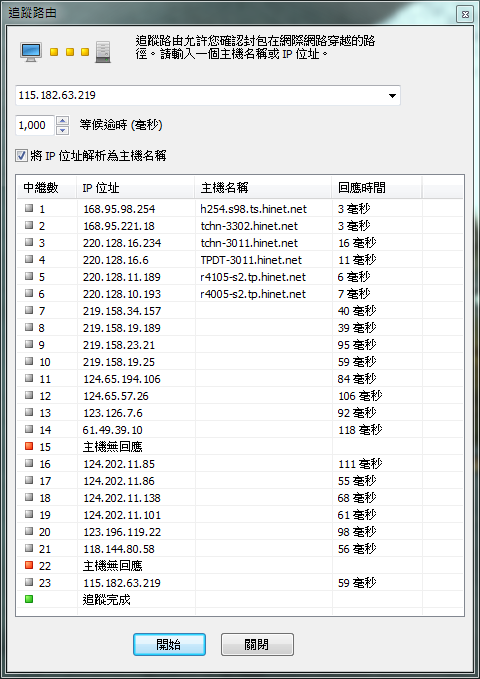Click the gray status icon for hop 20
Viewport: 480px width, 679px height.
29,531
